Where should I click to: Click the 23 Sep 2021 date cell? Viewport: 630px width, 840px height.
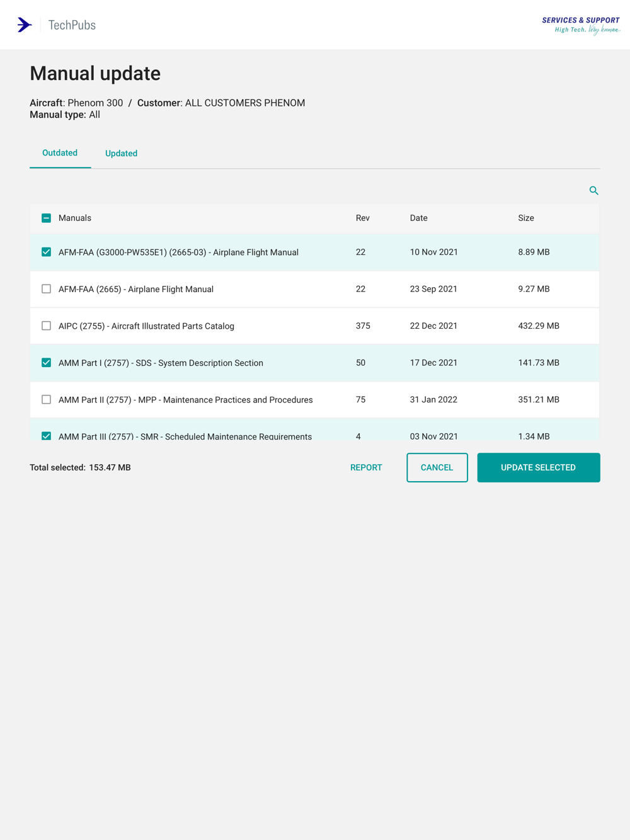[x=433, y=289]
